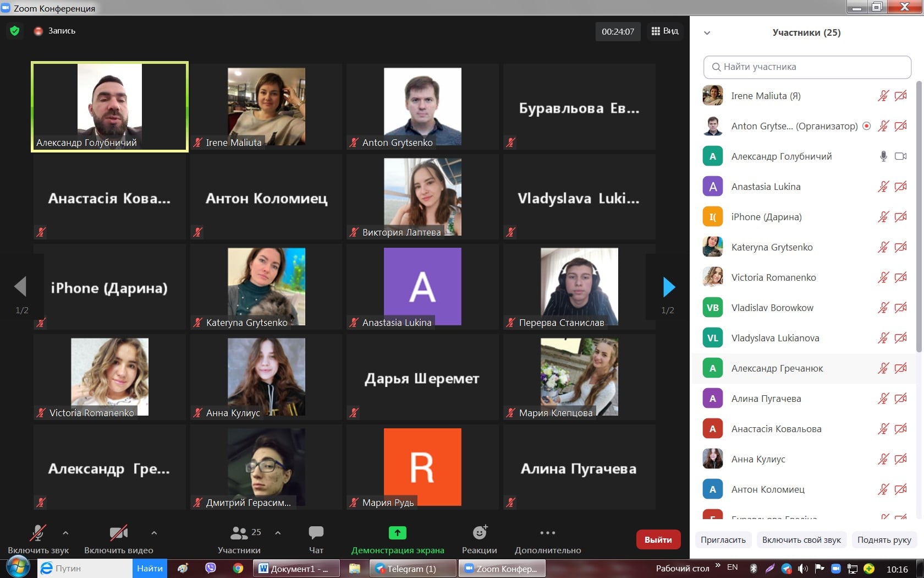This screenshot has height=578, width=924.
Task: Unmute microphone with Включить звук
Action: point(38,539)
